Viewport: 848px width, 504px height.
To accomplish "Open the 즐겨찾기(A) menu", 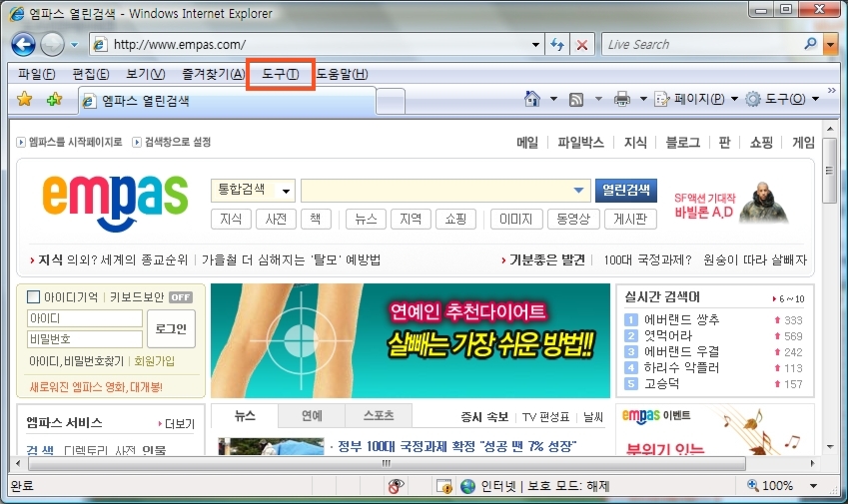I will coord(213,74).
